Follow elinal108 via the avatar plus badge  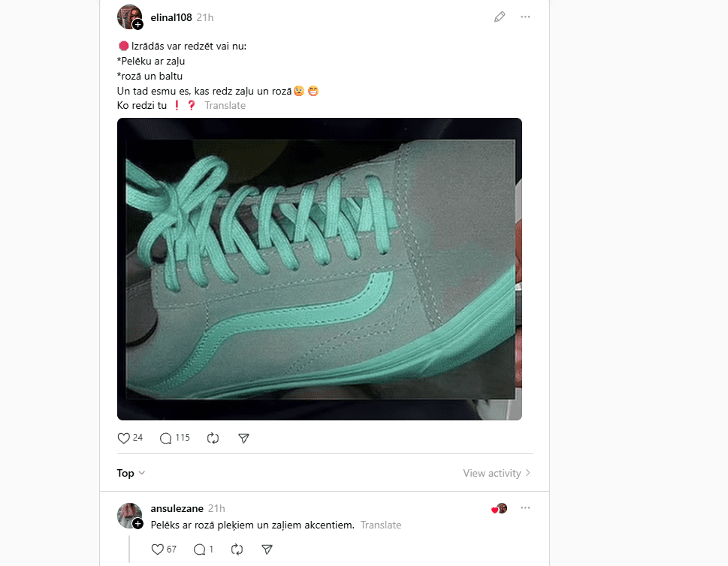click(x=138, y=25)
